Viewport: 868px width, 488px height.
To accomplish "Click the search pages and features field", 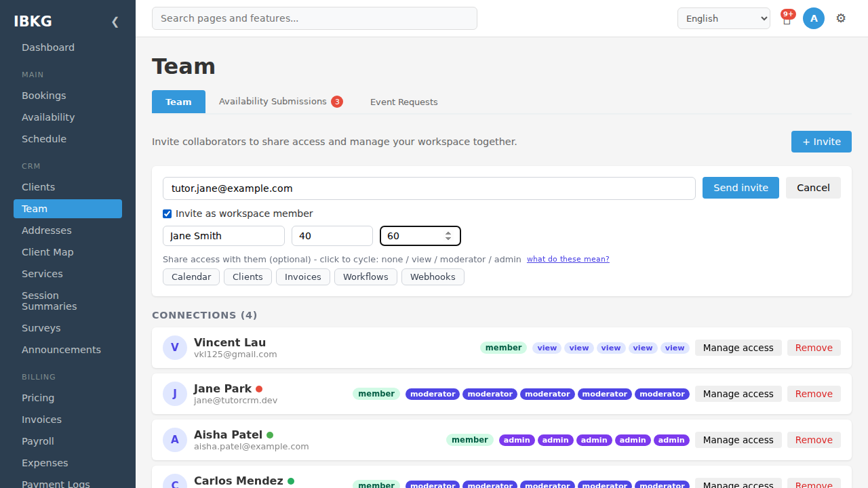I will (315, 18).
